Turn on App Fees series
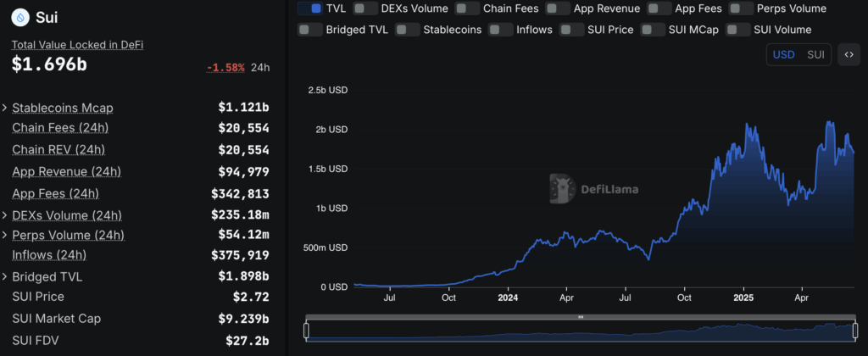The width and height of the screenshot is (868, 356). tap(659, 8)
